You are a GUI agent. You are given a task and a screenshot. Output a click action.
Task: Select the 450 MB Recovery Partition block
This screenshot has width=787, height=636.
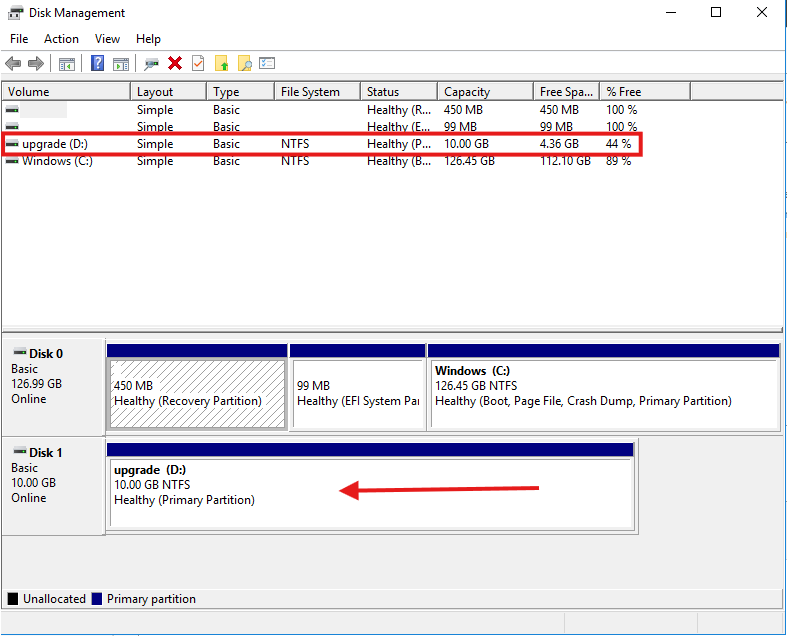197,393
